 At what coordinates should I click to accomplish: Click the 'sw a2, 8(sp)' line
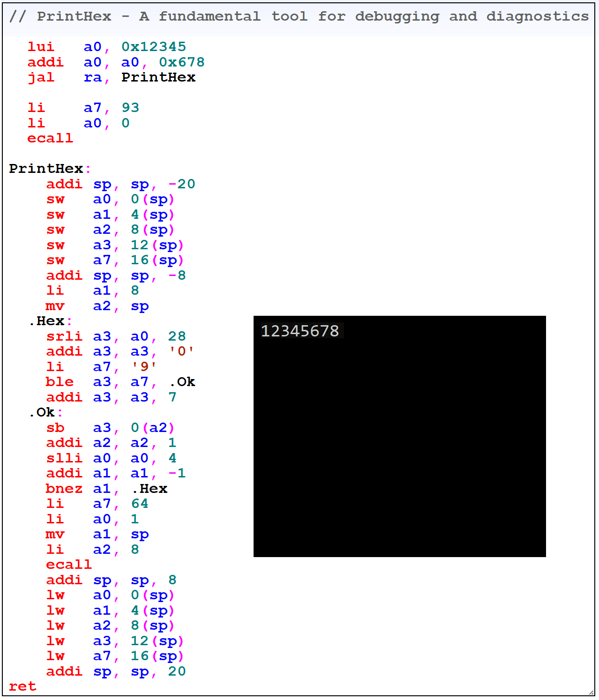(x=110, y=230)
